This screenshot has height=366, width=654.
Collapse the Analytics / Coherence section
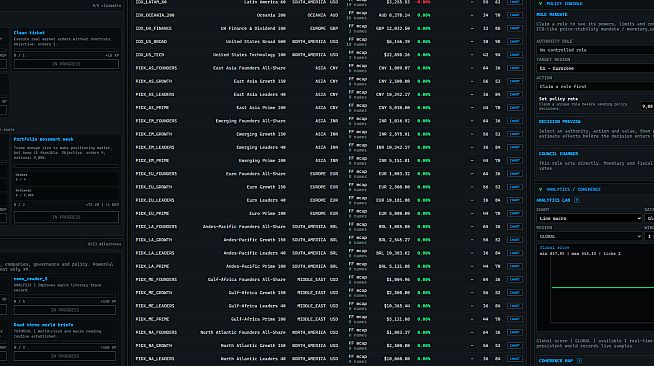tap(541, 189)
